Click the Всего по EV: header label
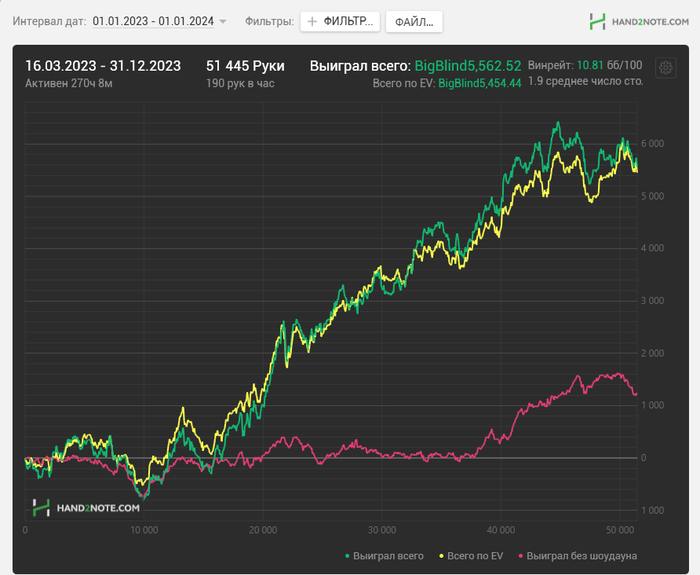The height and width of the screenshot is (575, 700). click(404, 83)
